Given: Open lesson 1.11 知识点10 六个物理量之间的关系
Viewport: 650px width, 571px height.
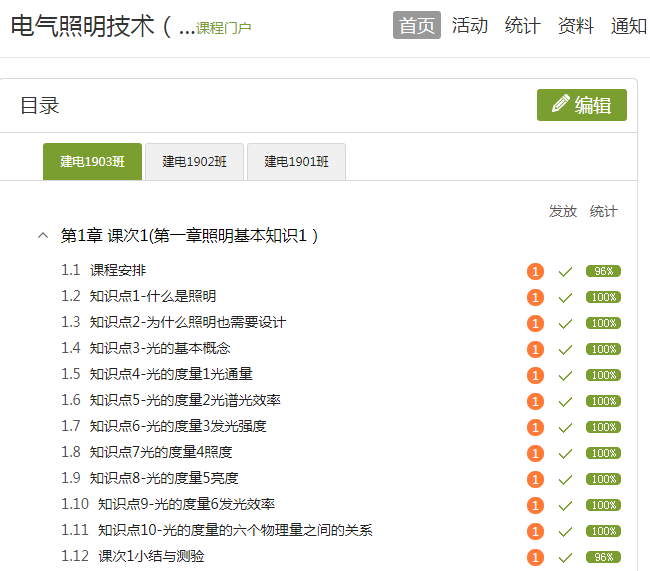Looking at the screenshot, I should click(234, 530).
